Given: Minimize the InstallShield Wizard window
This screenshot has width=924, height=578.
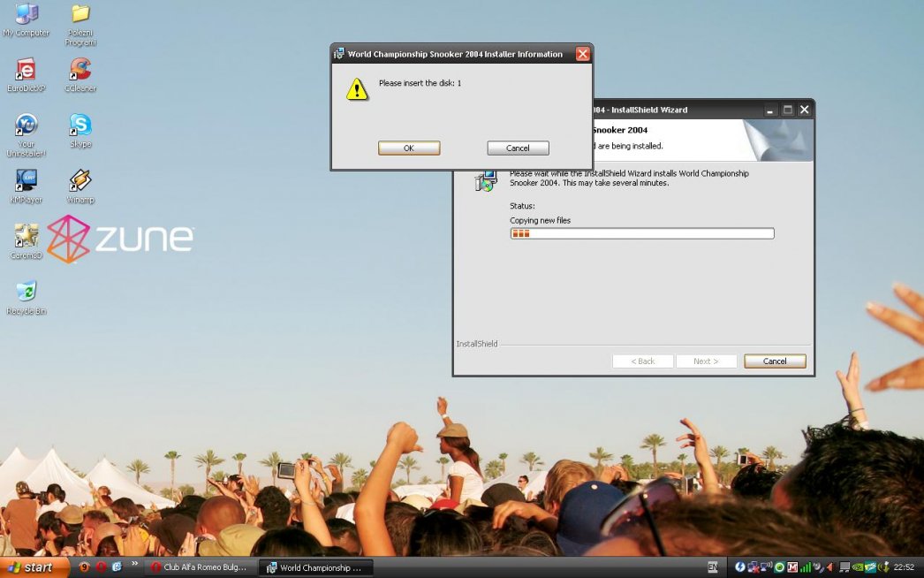Looking at the screenshot, I should pyautogui.click(x=770, y=110).
